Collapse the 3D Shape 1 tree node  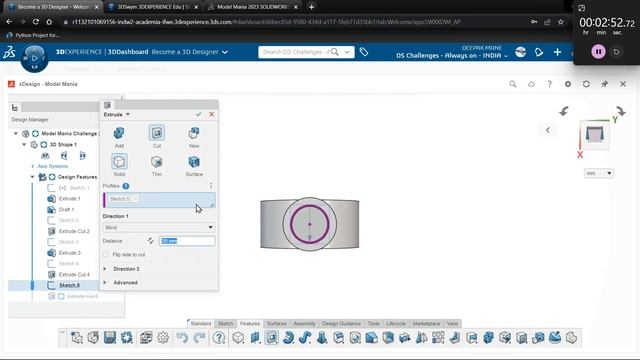[x=24, y=144]
